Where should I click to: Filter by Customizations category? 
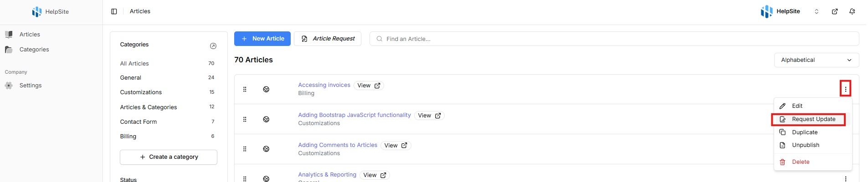pos(141,92)
